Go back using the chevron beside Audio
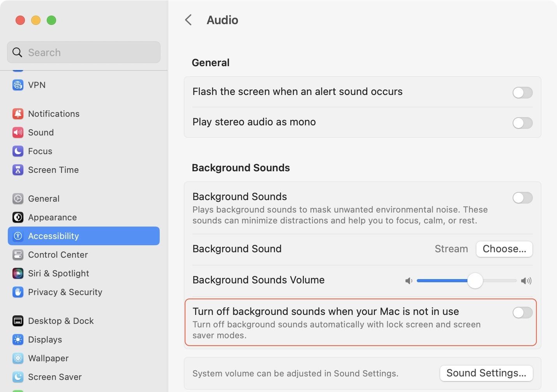The height and width of the screenshot is (392, 557). click(x=189, y=20)
